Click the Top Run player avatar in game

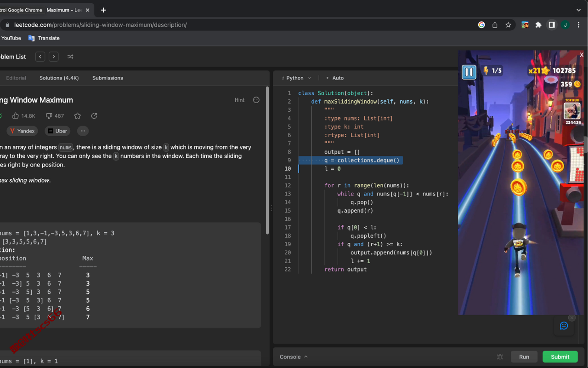point(572,111)
